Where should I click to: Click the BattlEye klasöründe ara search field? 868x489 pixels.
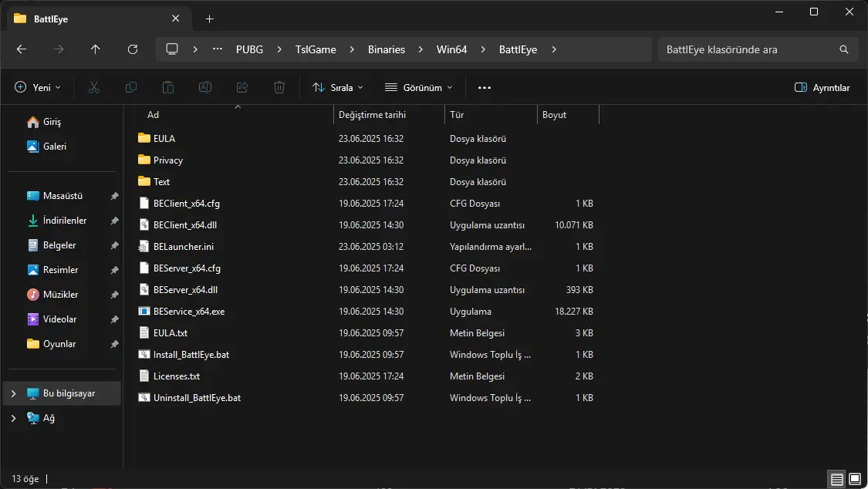[758, 49]
